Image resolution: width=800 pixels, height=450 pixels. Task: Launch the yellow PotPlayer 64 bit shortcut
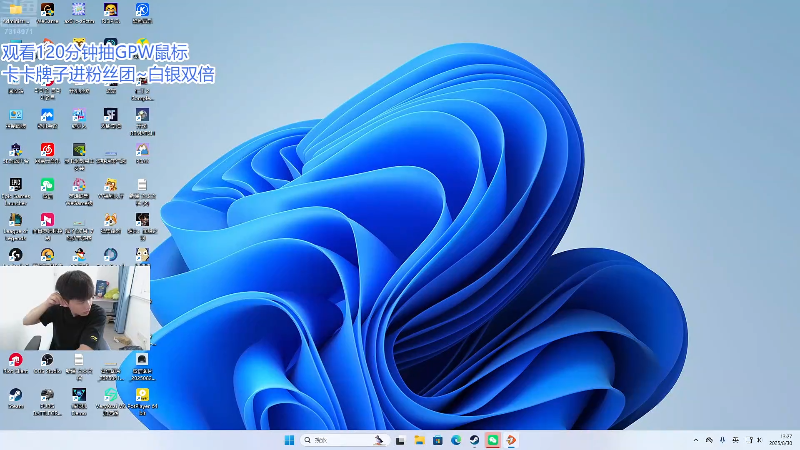[x=142, y=394]
